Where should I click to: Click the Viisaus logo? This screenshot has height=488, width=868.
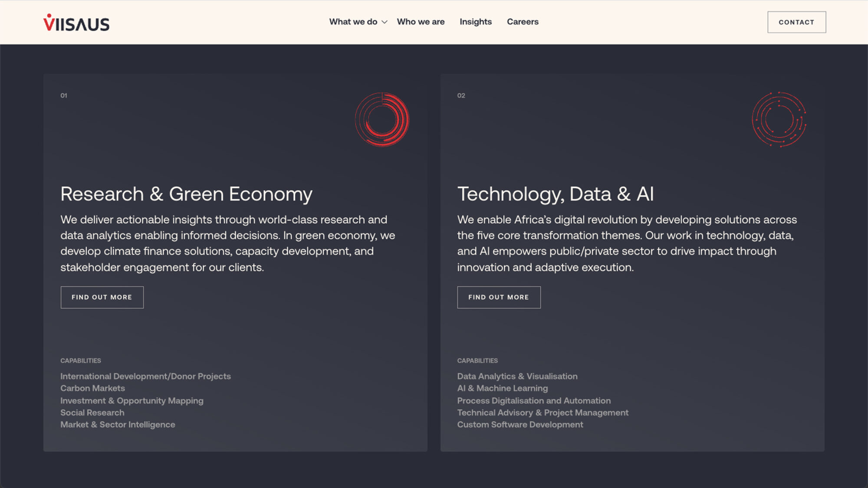pos(76,23)
